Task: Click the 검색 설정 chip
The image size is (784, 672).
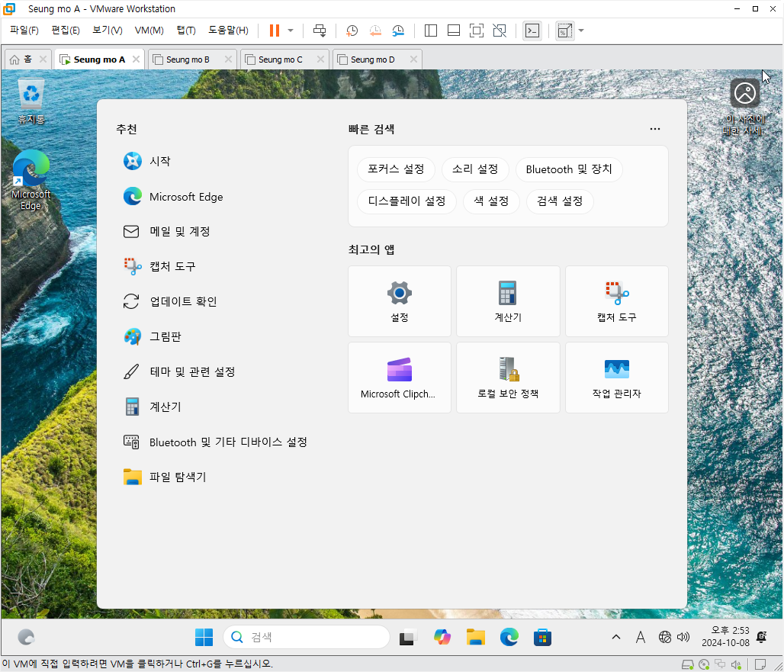Action: 560,201
